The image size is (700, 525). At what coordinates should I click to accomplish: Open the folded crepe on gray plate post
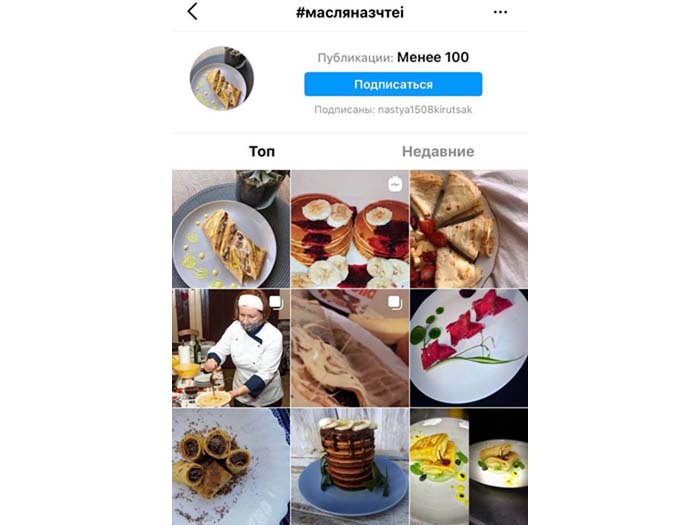tap(231, 229)
